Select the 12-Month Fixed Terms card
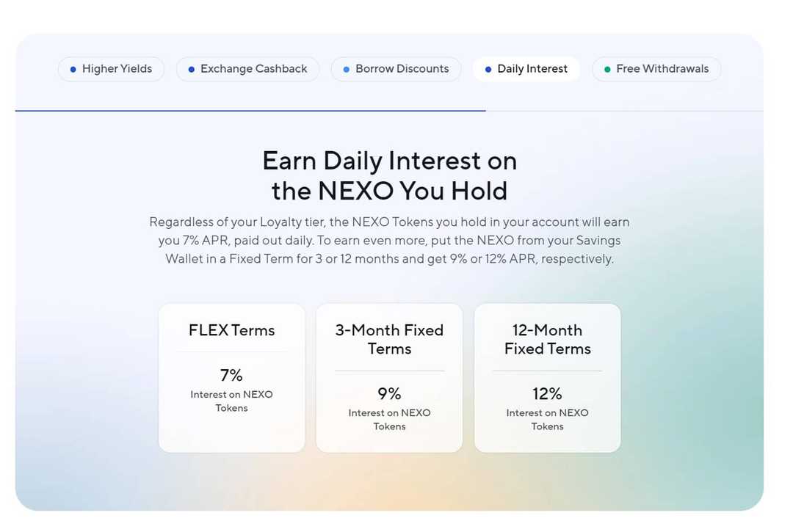 (x=547, y=377)
